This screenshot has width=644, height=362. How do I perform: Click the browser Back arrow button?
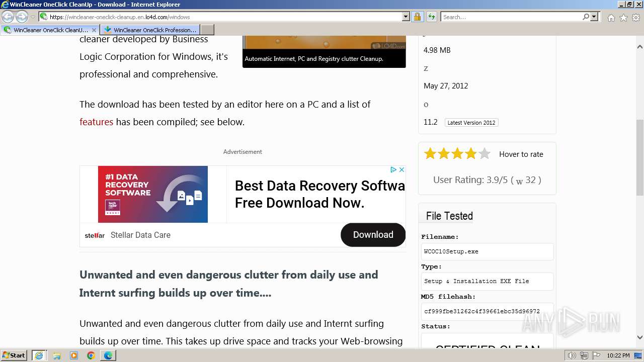8,17
